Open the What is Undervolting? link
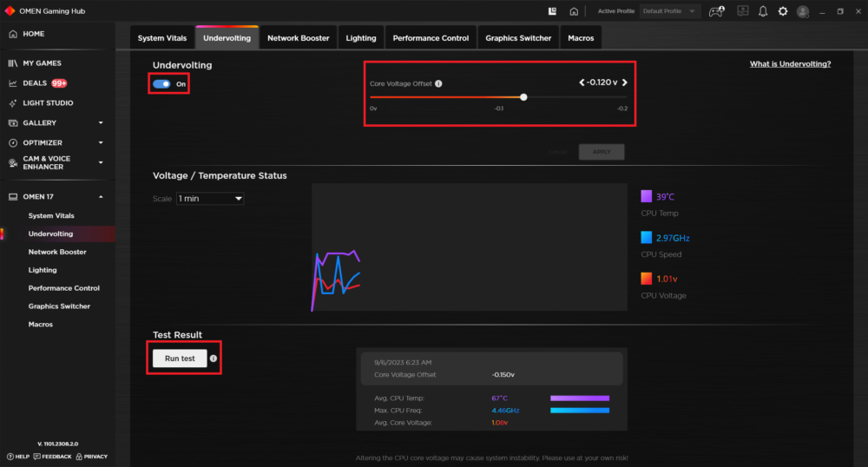Screen dimensions: 868x467 pos(790,64)
